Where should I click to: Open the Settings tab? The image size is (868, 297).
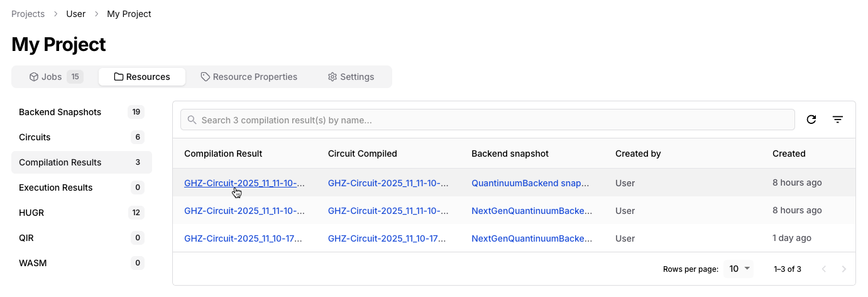351,77
